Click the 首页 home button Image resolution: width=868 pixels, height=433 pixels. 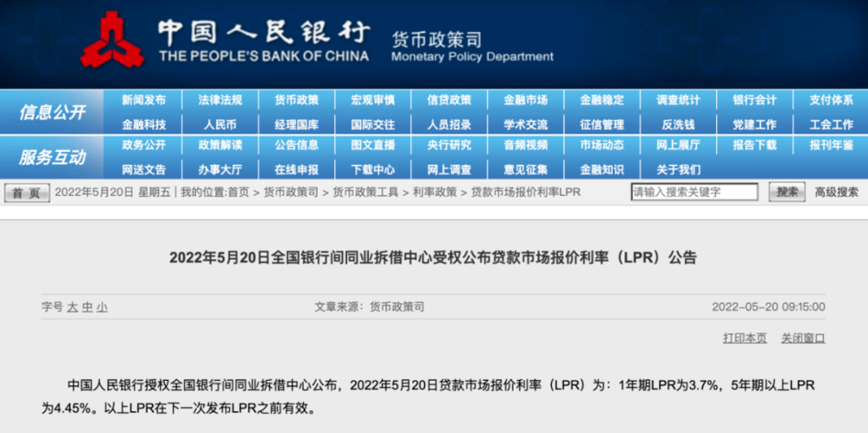click(x=26, y=193)
